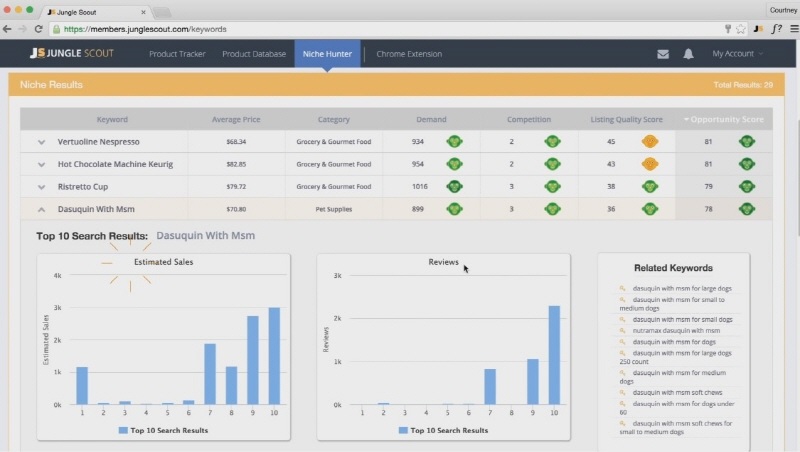This screenshot has width=800, height=452.
Task: Open related keyword dasuquin with msm for medium dogs
Action: tap(673, 377)
